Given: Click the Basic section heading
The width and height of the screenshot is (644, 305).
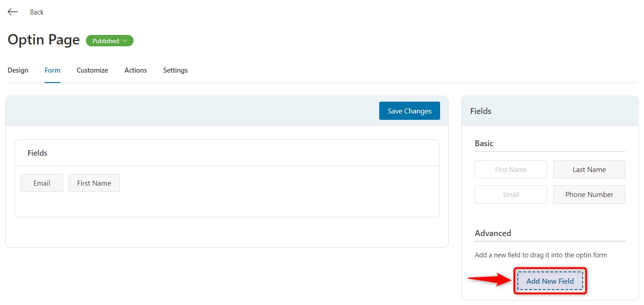Looking at the screenshot, I should point(484,143).
